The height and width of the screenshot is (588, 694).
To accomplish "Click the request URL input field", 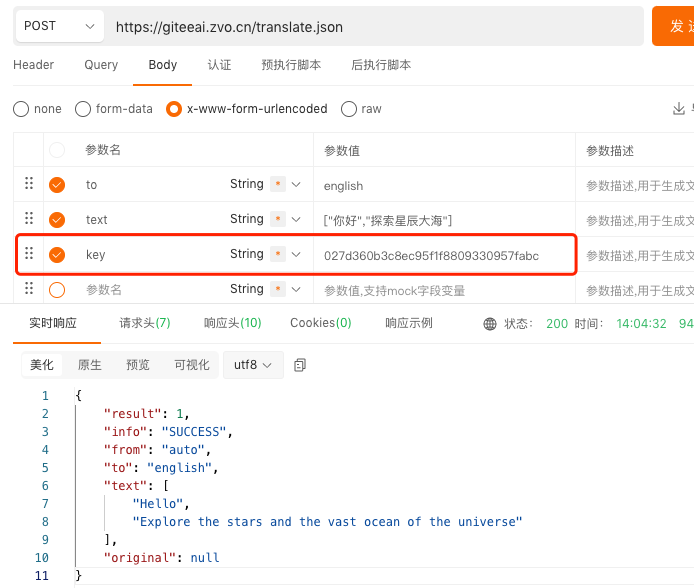I will coord(375,27).
